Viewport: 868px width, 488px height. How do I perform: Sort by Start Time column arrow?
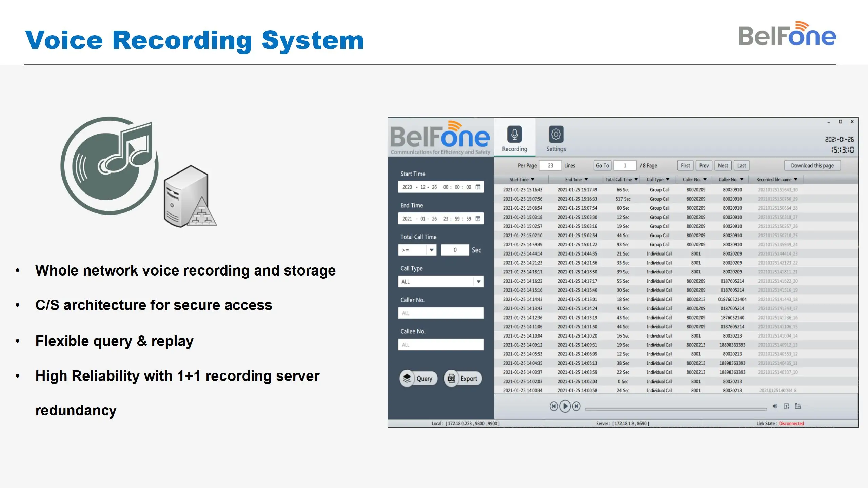(533, 180)
